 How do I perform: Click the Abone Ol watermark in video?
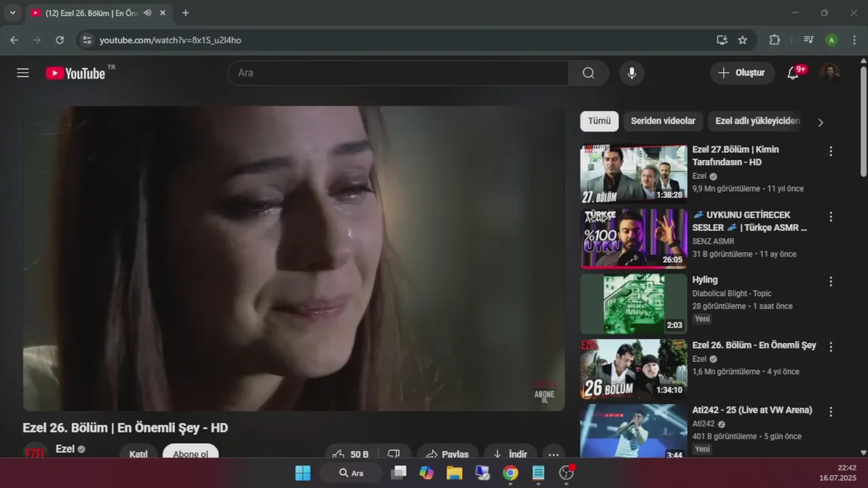pos(545,392)
